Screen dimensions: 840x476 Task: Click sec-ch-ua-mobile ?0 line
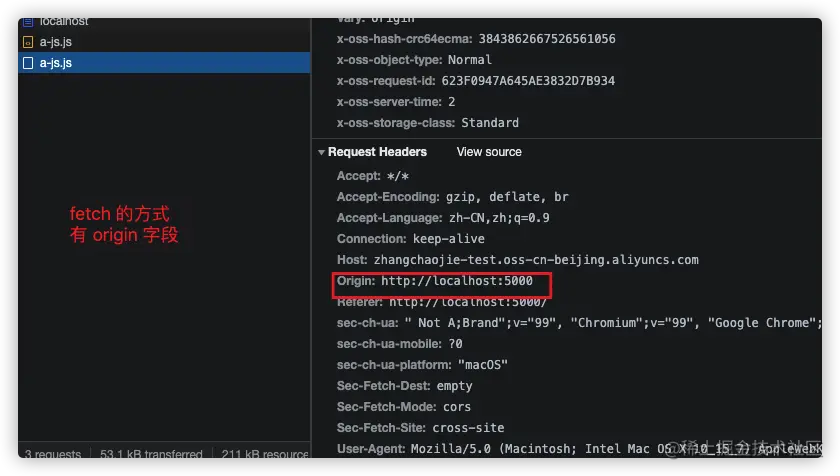400,343
